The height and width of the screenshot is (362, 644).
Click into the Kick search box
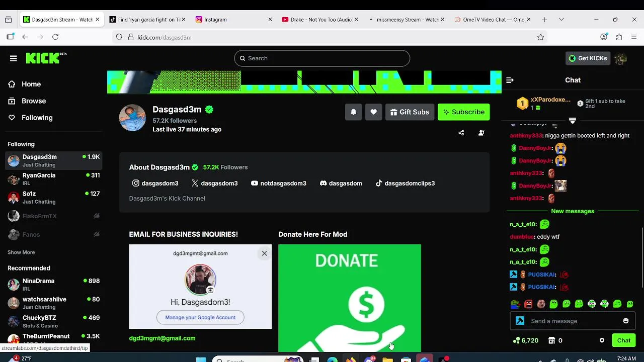coord(322,58)
